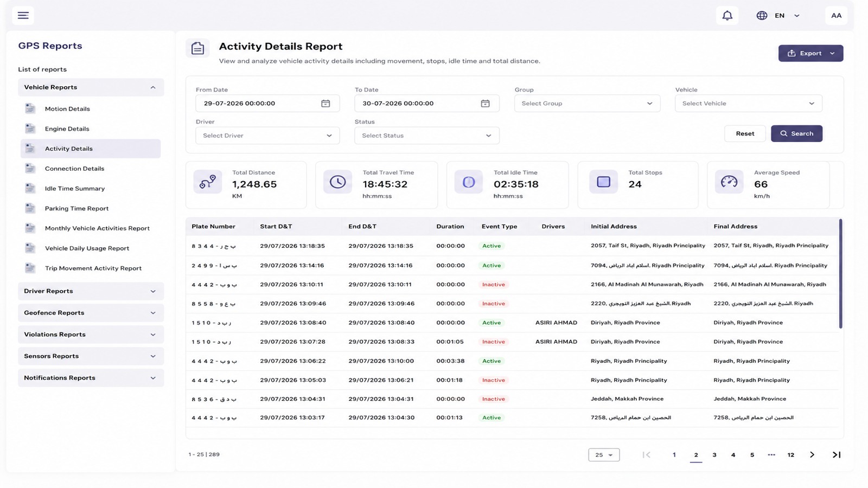The image size is (868, 488).
Task: Click ASIRI AHMAD in 13:08:40 row
Action: pos(556,323)
